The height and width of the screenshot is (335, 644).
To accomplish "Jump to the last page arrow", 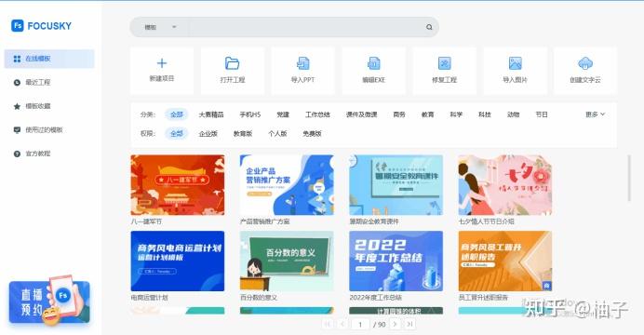I will 409,325.
